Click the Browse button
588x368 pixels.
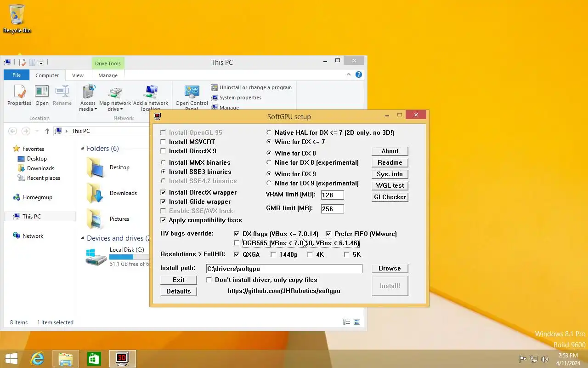(390, 268)
